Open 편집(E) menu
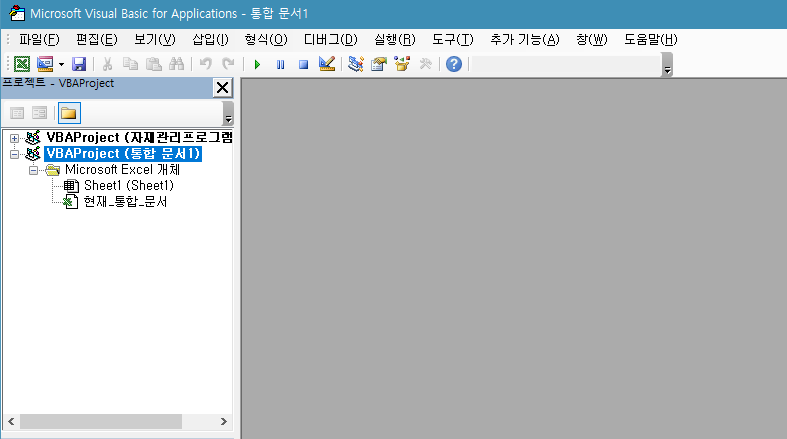 (x=97, y=40)
